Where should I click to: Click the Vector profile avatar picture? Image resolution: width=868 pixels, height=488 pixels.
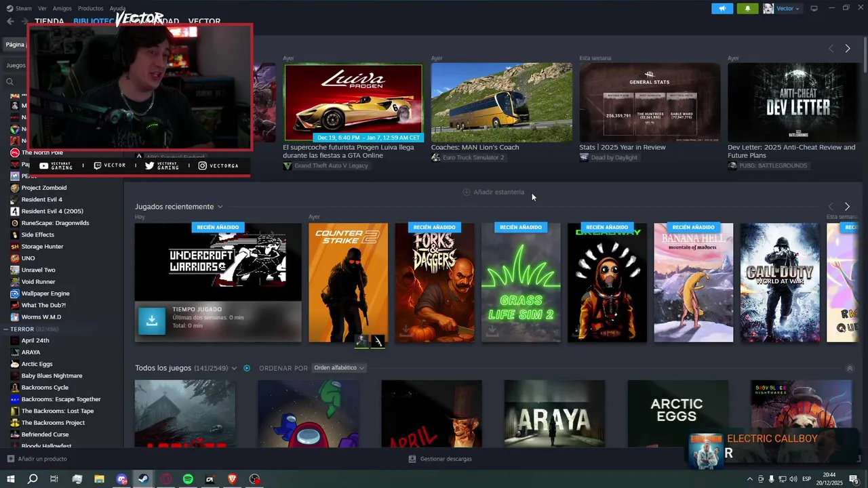768,8
